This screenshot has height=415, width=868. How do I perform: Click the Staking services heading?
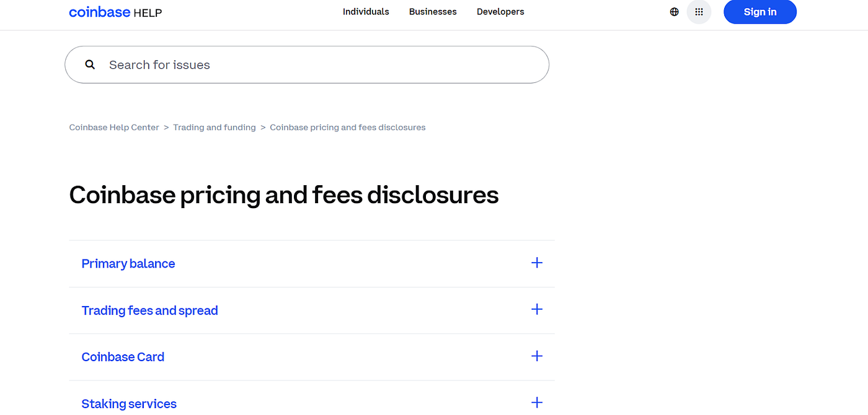(x=129, y=404)
